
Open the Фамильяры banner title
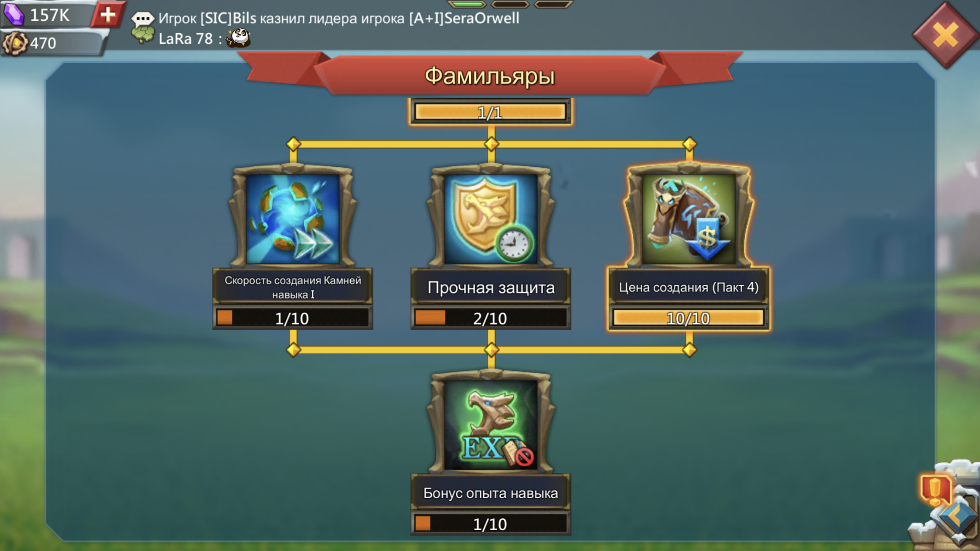490,75
